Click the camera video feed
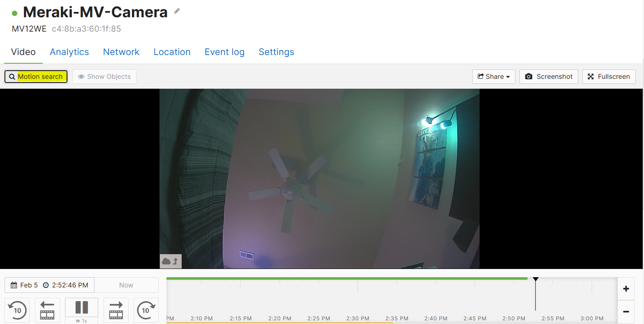The height and width of the screenshot is (324, 644). pyautogui.click(x=319, y=179)
